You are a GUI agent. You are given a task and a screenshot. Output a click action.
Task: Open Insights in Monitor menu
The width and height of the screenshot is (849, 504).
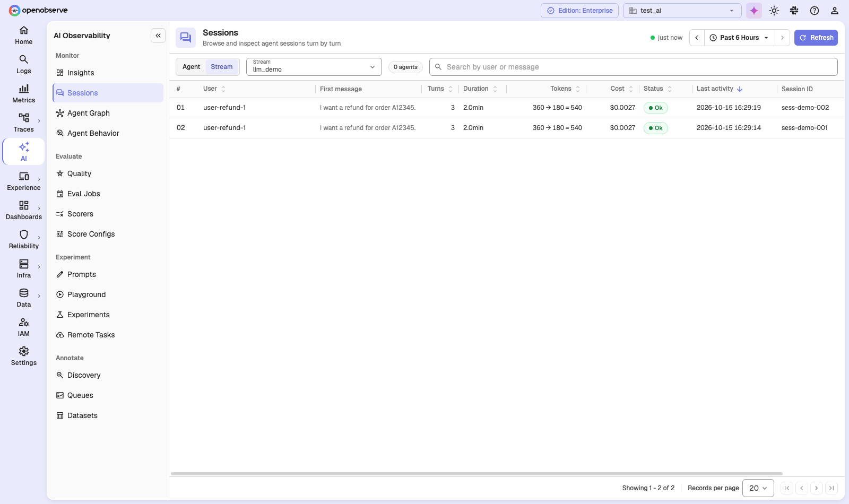click(x=108, y=73)
